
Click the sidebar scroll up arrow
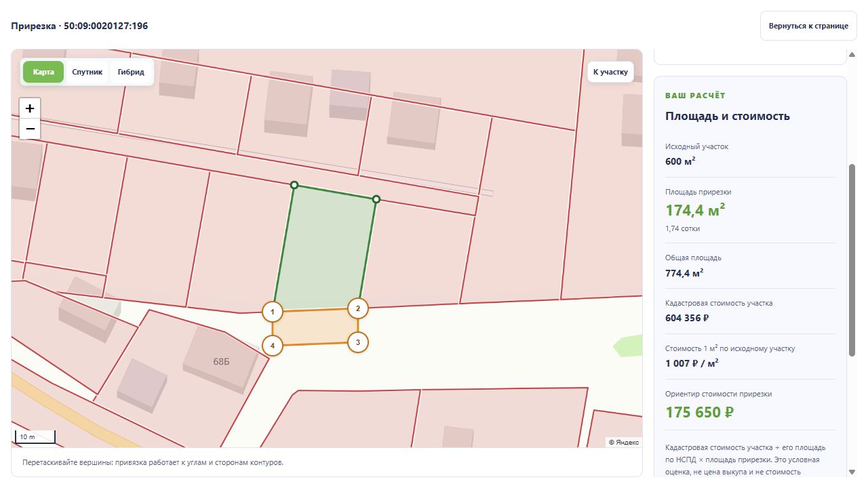(x=852, y=54)
